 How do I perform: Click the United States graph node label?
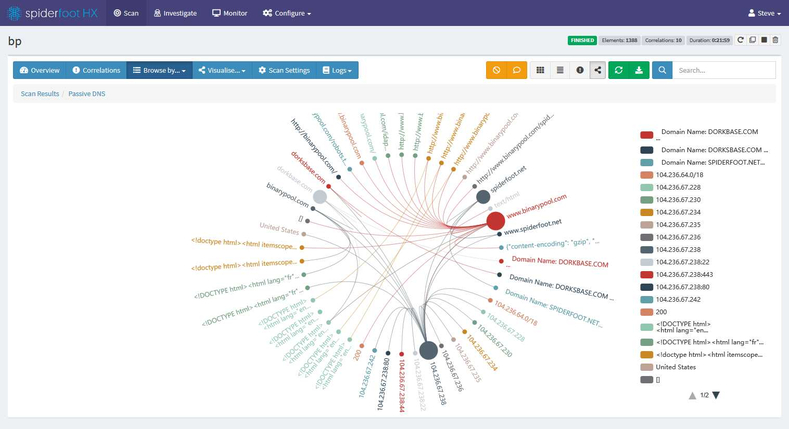tap(279, 229)
